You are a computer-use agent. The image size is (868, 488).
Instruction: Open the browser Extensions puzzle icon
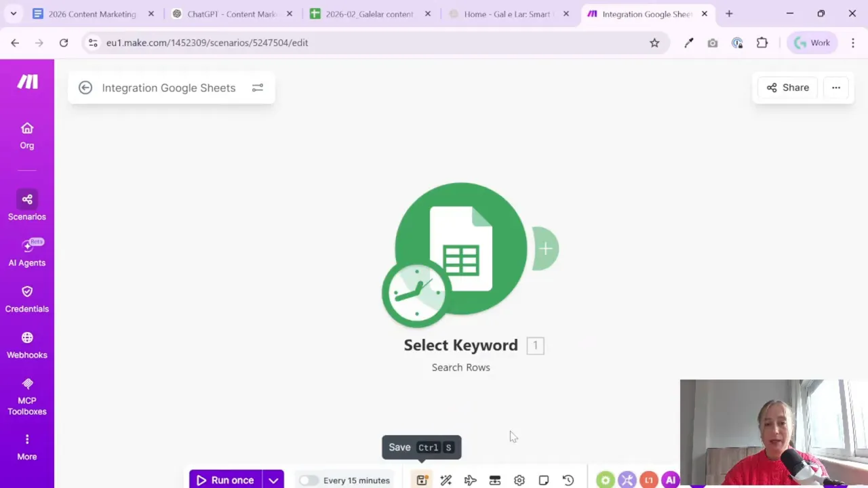pyautogui.click(x=762, y=43)
